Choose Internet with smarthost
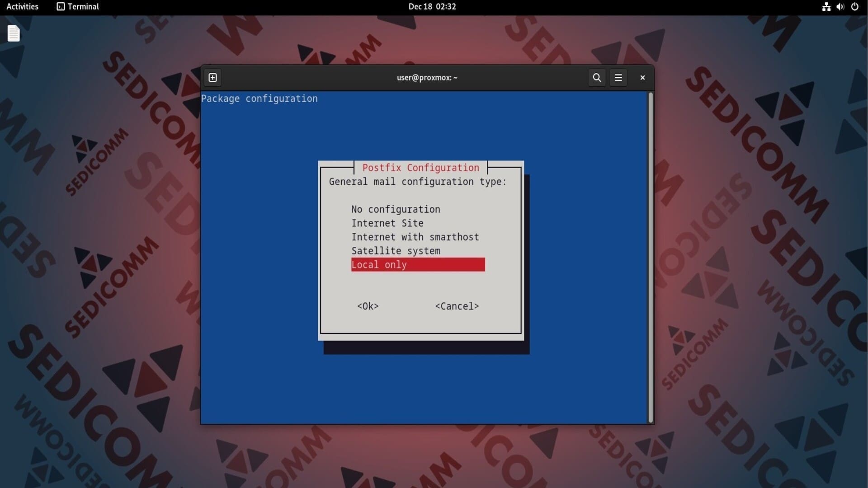 coord(415,237)
